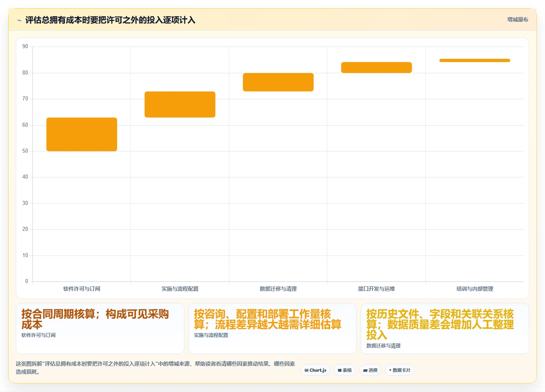Click the 软件许可与订阅 x-axis label
The width and height of the screenshot is (545, 392).
(x=82, y=289)
